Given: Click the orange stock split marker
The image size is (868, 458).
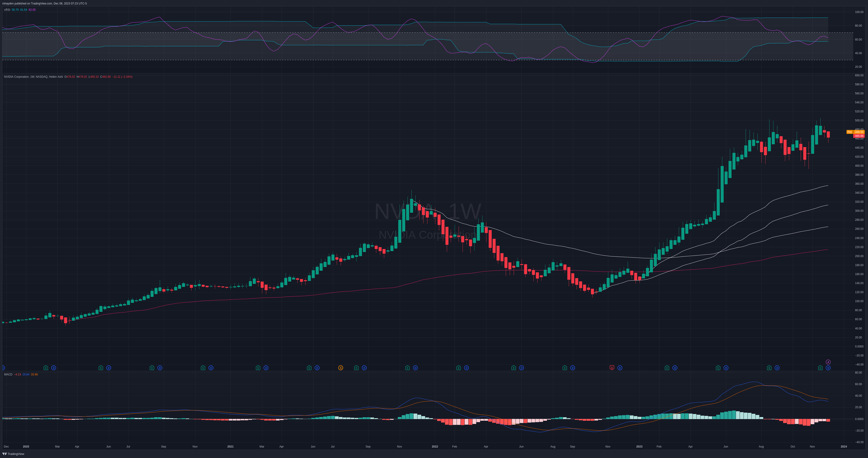Looking at the screenshot, I should pyautogui.click(x=341, y=368).
